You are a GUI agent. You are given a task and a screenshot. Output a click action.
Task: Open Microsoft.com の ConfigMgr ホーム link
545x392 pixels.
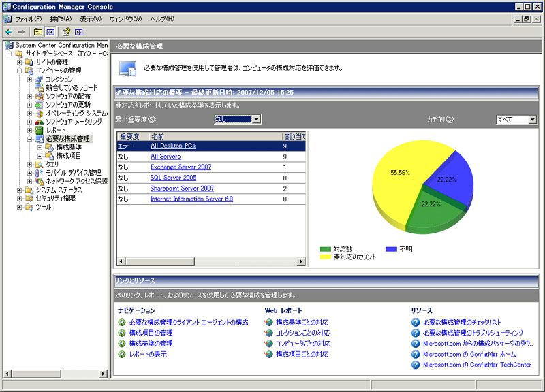469,354
